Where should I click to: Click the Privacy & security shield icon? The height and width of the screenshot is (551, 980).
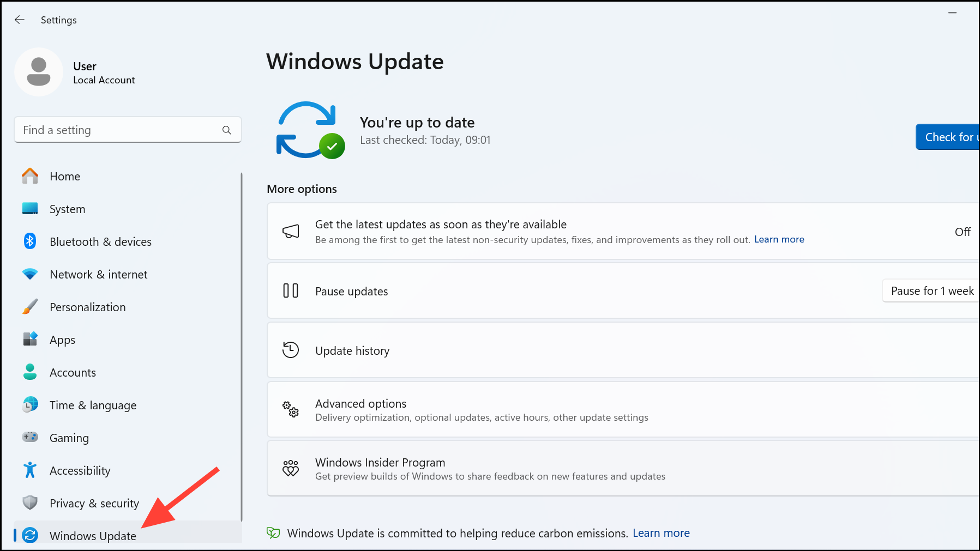tap(30, 502)
